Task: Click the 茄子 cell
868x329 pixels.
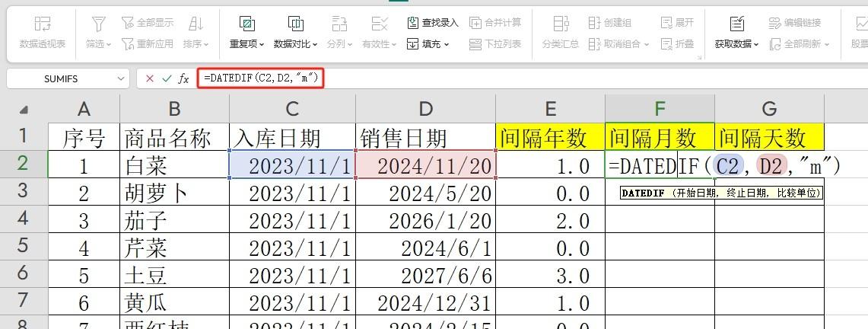Action: [x=174, y=219]
